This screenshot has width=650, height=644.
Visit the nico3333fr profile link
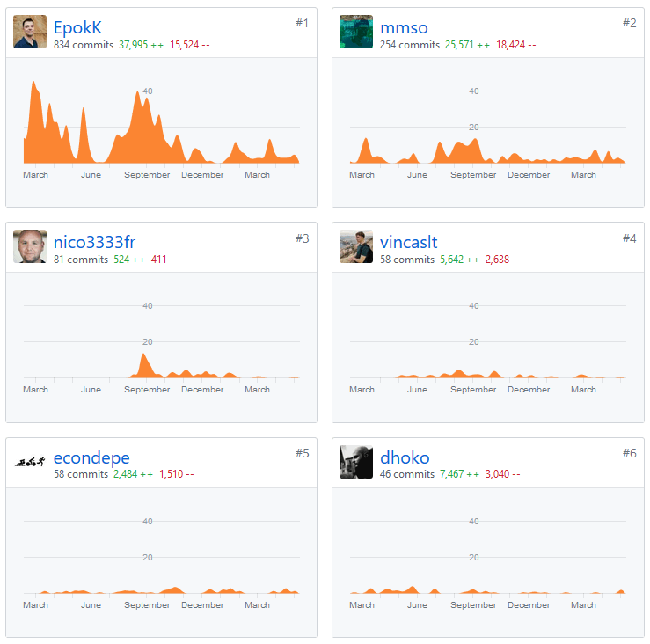click(x=94, y=242)
